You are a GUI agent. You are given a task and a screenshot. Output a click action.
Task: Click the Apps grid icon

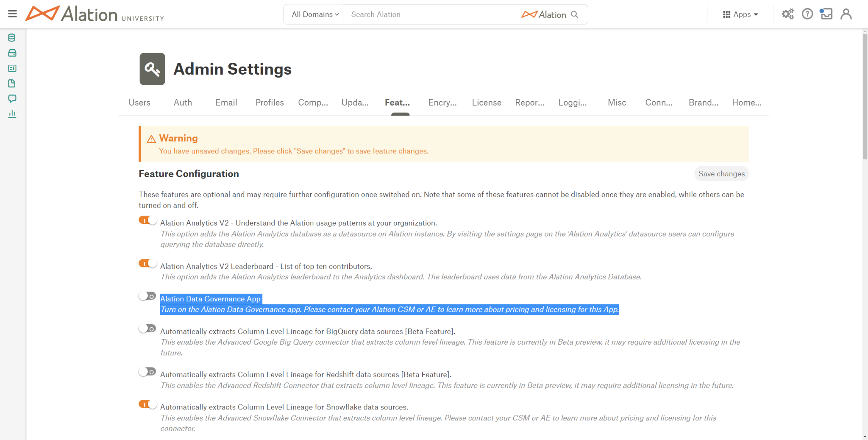[x=726, y=14]
